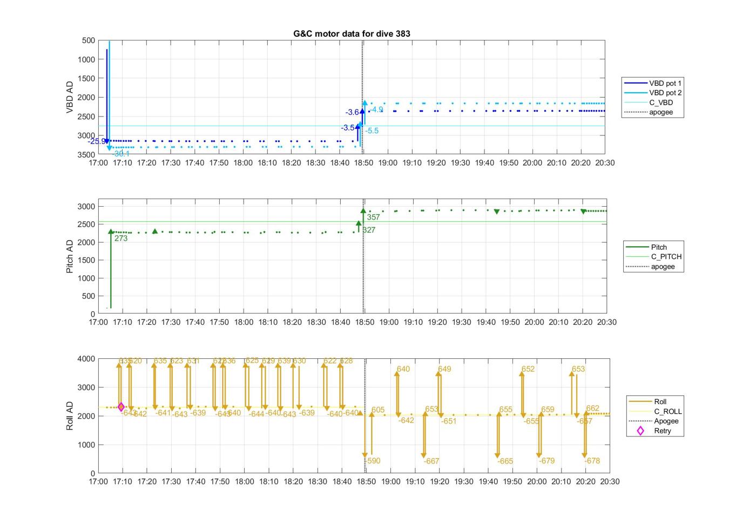Screen dimensions: 756x532
Task: Click the "-3.6" VBD data label
Action: [x=352, y=112]
